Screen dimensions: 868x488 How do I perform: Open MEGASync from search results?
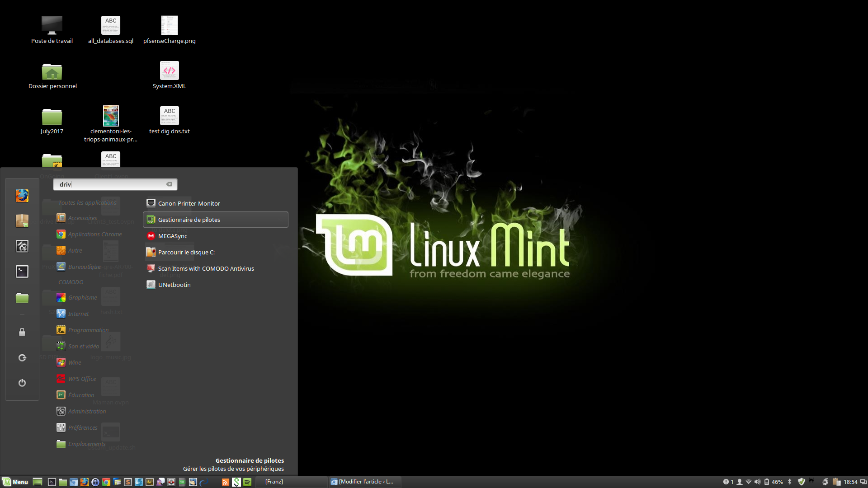[172, 236]
